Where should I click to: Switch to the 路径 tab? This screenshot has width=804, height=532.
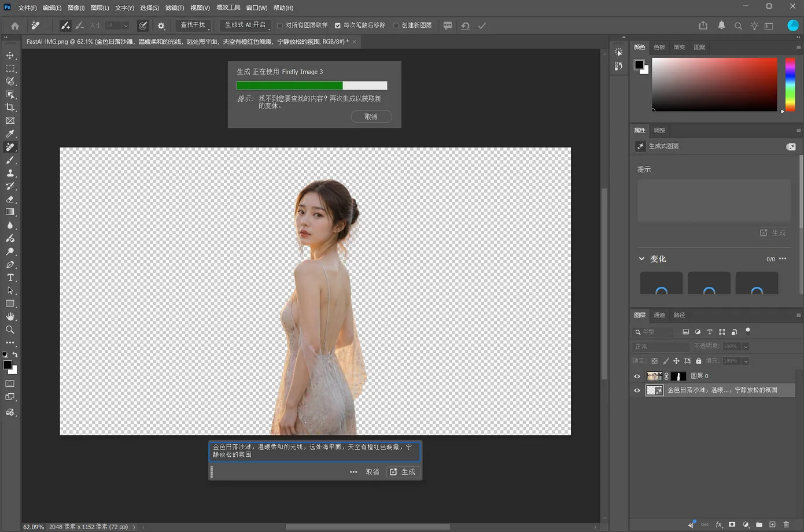(680, 315)
